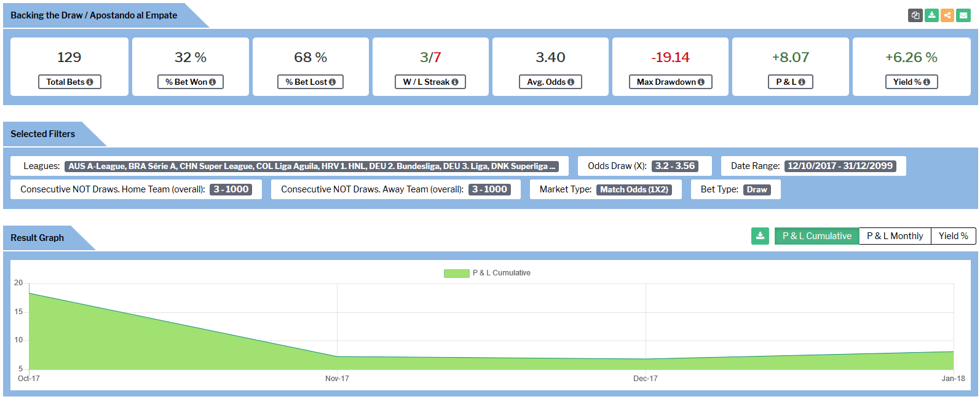Click the Match Odds (1X2) market tag

coord(634,189)
